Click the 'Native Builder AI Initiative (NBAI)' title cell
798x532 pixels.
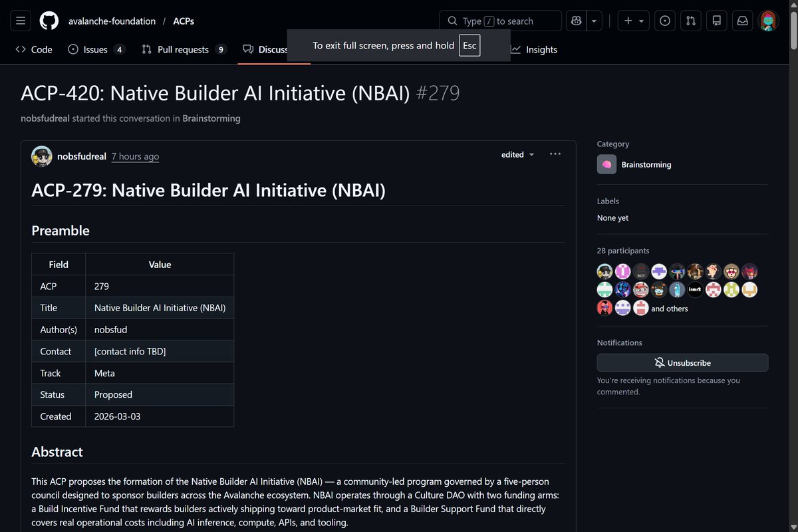coord(160,308)
